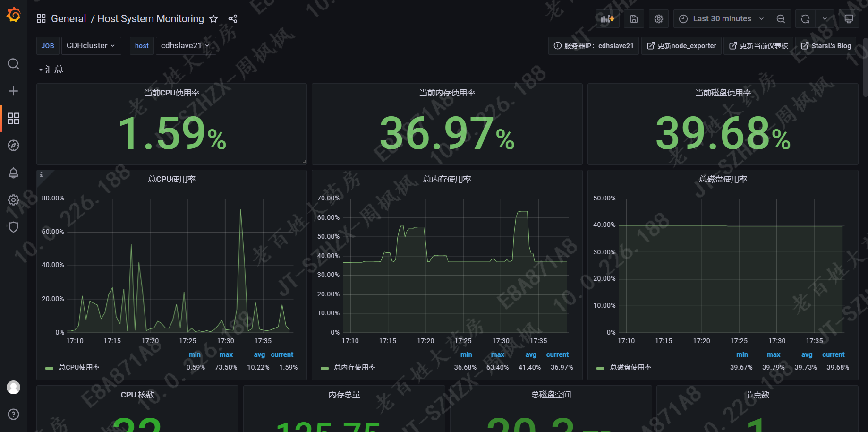
Task: Zoom out the time range
Action: (781, 19)
